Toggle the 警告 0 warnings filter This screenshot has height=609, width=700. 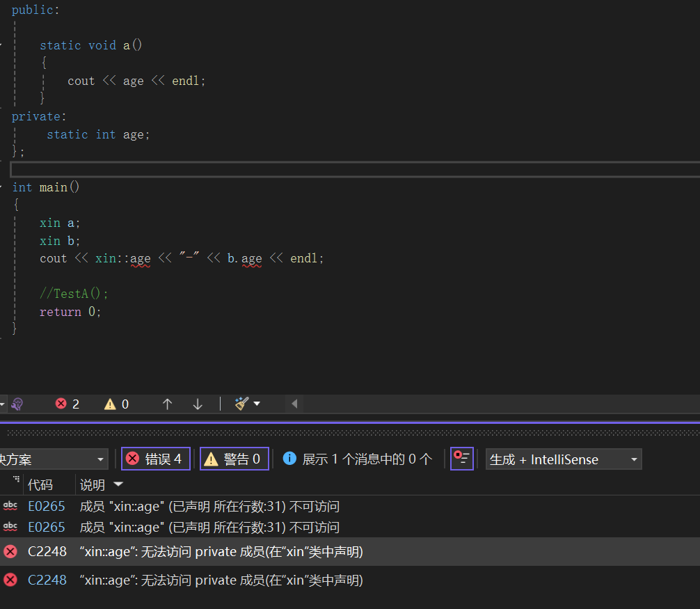[x=234, y=459]
